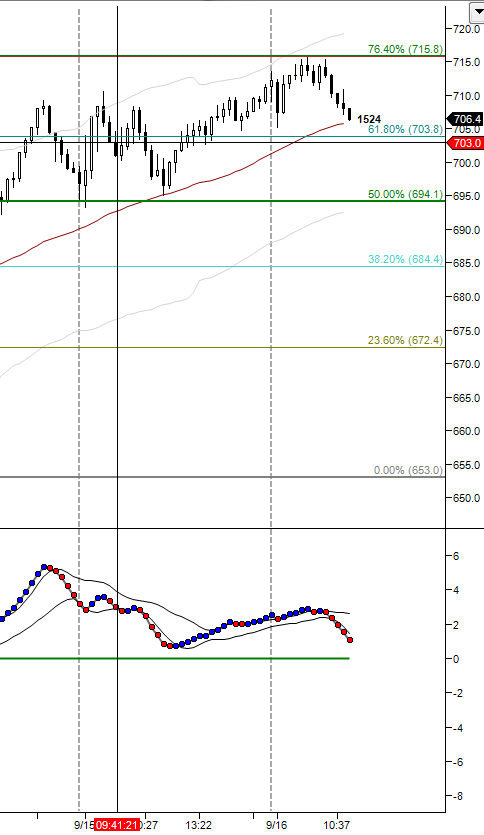Click the 13:22 time axis label

[x=199, y=825]
